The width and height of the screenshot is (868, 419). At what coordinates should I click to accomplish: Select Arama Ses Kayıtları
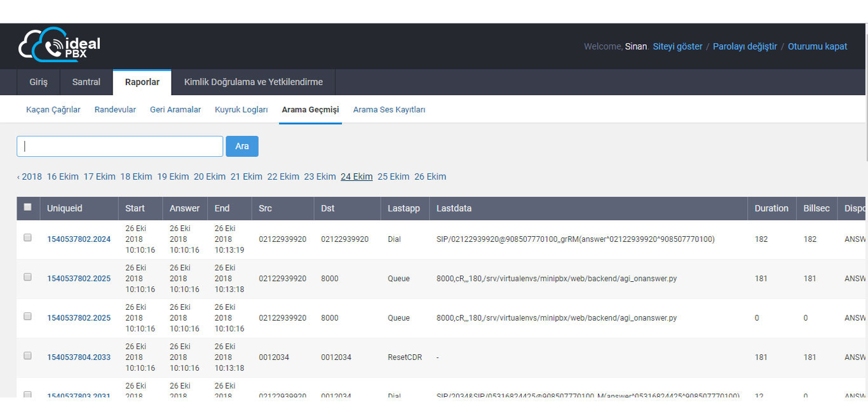point(389,110)
